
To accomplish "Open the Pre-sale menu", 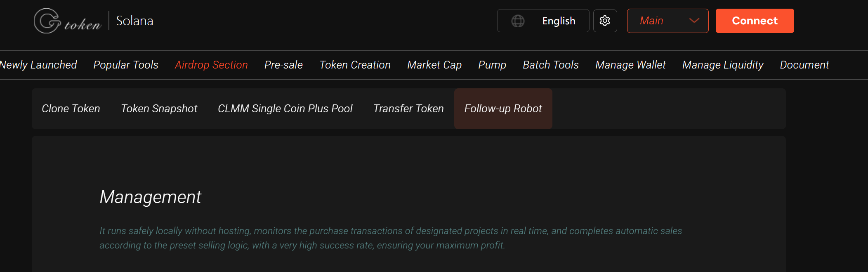I will pyautogui.click(x=283, y=65).
